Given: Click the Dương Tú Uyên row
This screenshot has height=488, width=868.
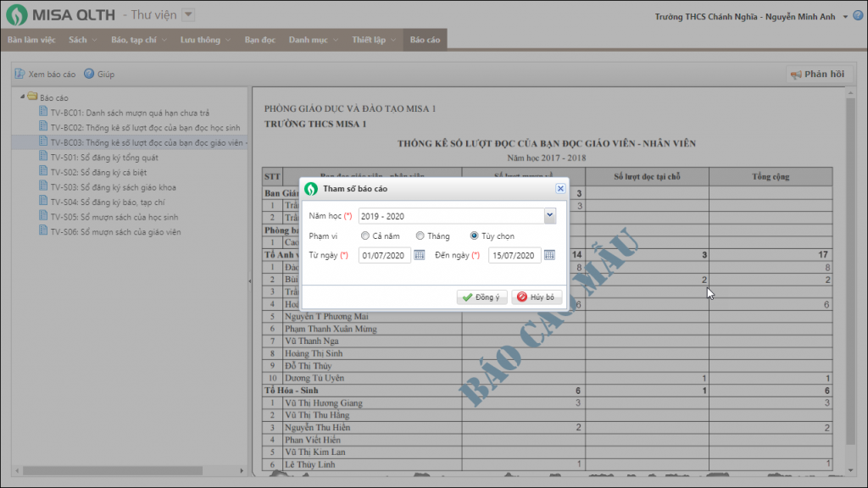Looking at the screenshot, I should coord(547,378).
